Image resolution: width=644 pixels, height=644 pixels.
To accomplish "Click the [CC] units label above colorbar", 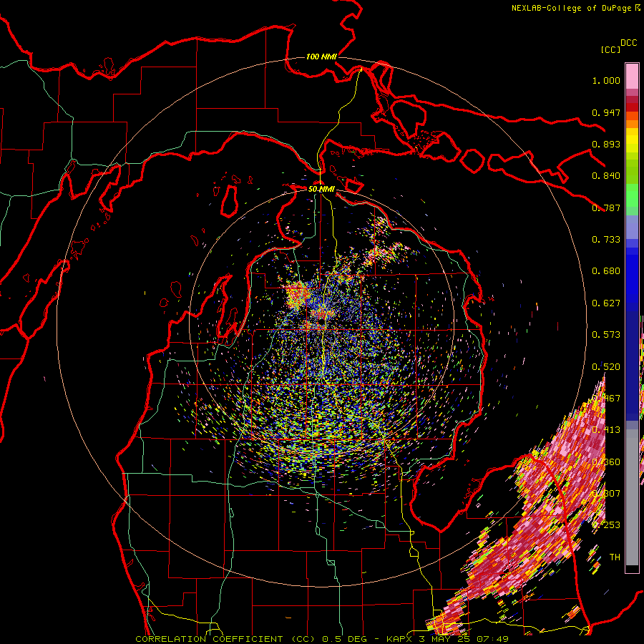I will (x=610, y=49).
